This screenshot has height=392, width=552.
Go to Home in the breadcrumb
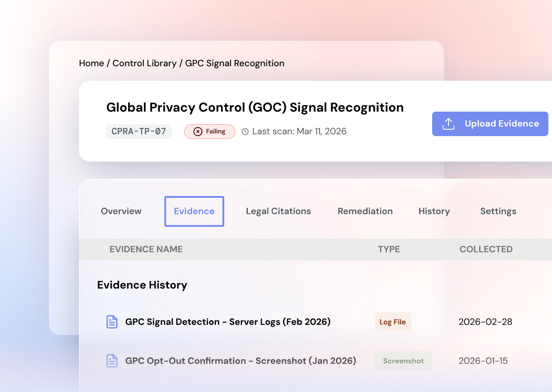pyautogui.click(x=91, y=63)
